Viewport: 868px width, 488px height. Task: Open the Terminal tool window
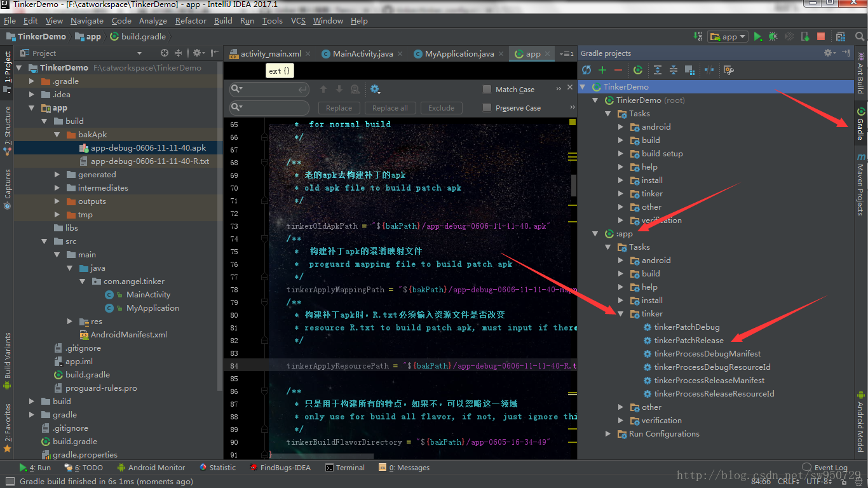pos(345,468)
